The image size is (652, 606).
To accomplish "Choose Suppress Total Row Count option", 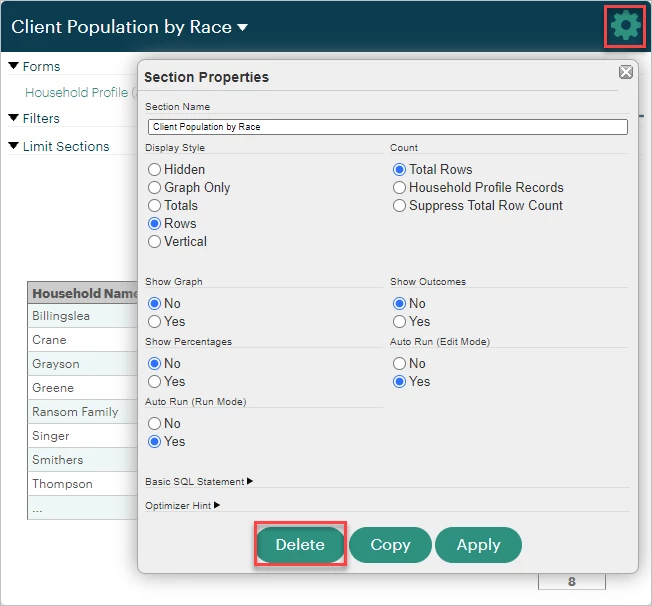I will point(399,205).
